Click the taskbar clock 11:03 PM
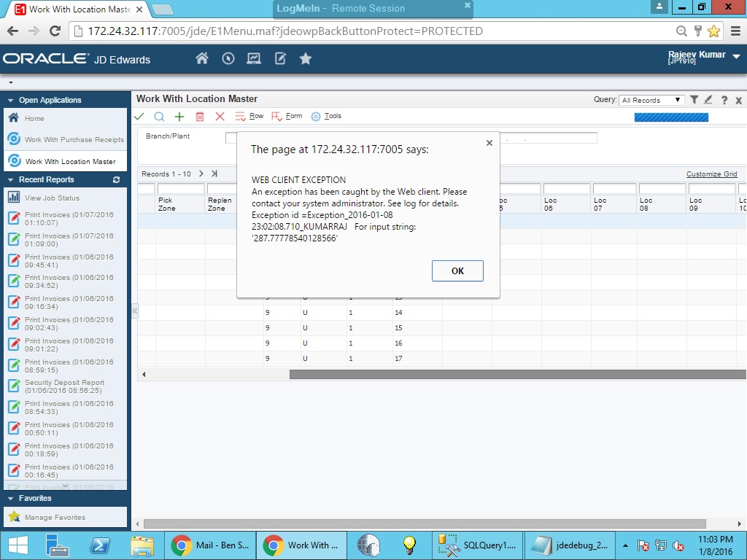 pyautogui.click(x=715, y=540)
